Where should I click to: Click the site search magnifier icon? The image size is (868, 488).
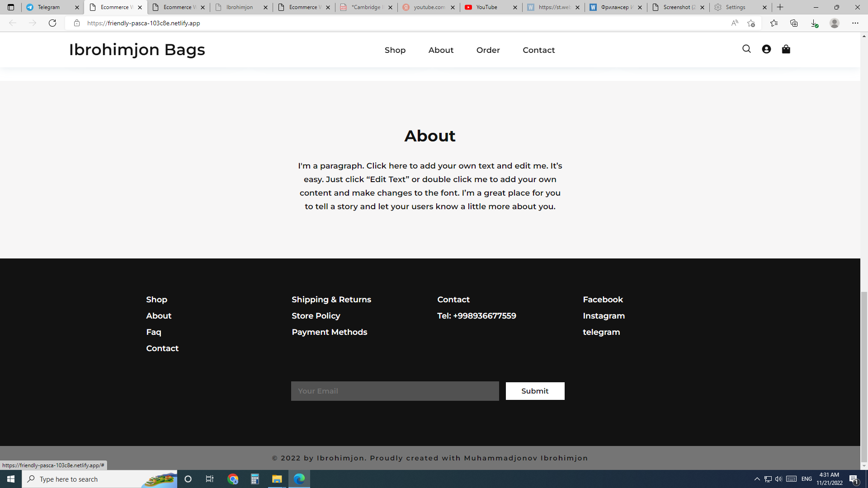tap(746, 49)
